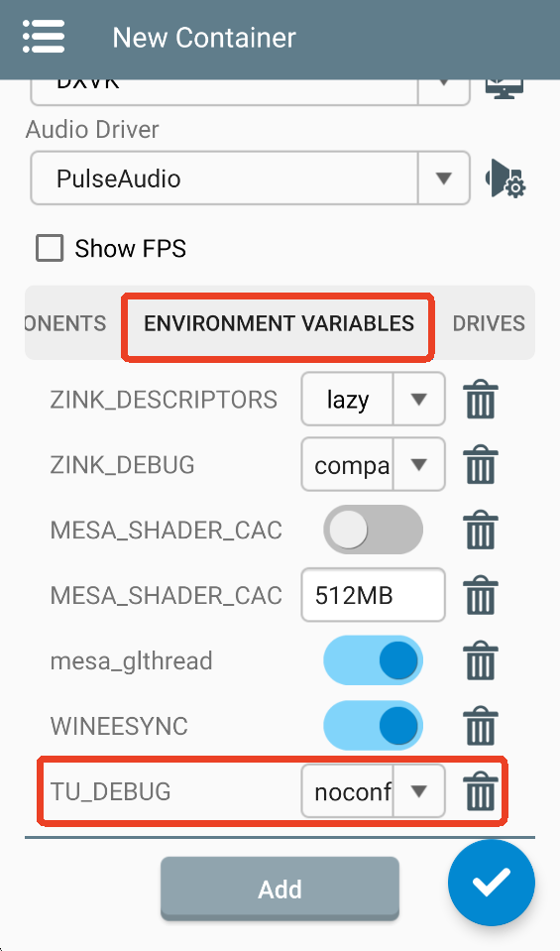Open the hamburger navigation menu
560x951 pixels.
[x=43, y=37]
